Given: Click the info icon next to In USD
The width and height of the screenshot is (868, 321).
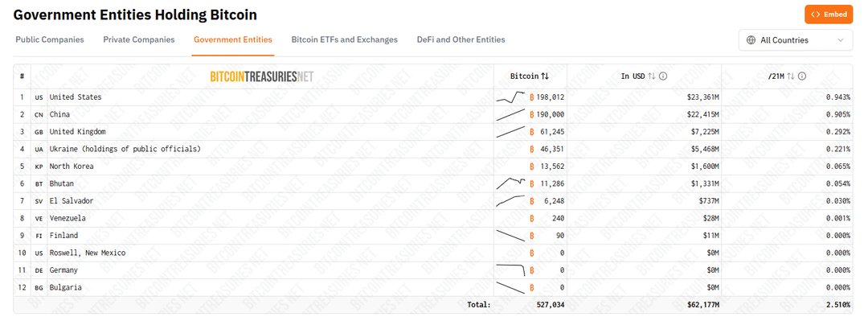Looking at the screenshot, I should pyautogui.click(x=662, y=76).
